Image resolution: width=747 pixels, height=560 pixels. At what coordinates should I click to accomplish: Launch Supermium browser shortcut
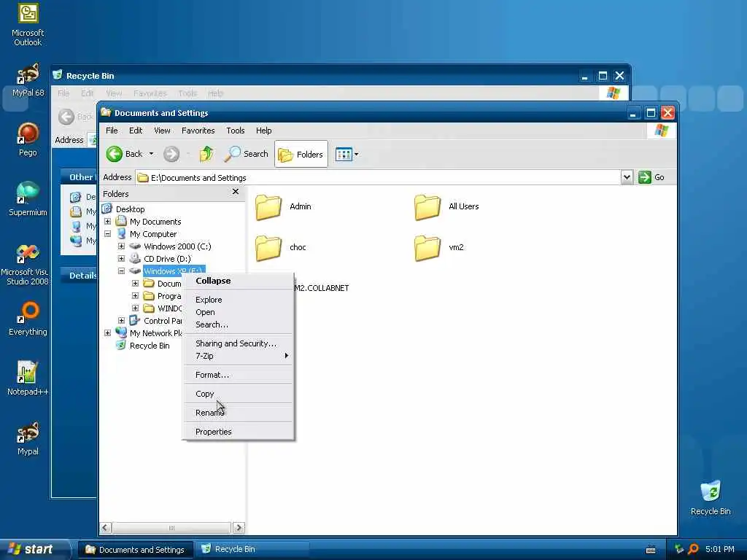click(28, 199)
